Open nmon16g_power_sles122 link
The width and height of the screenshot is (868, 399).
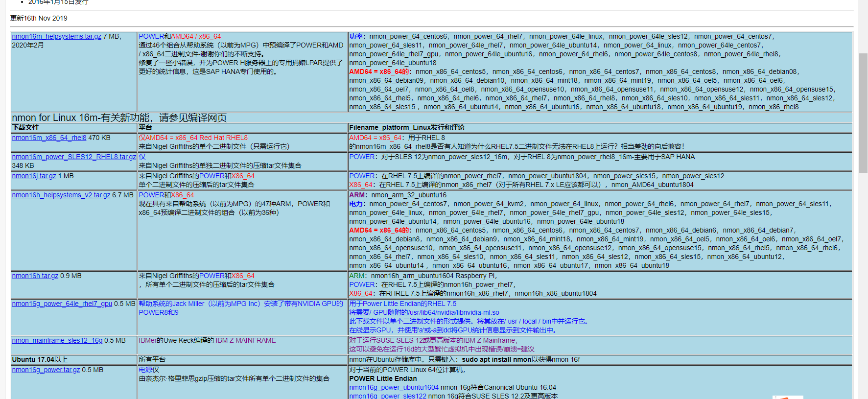point(387,396)
